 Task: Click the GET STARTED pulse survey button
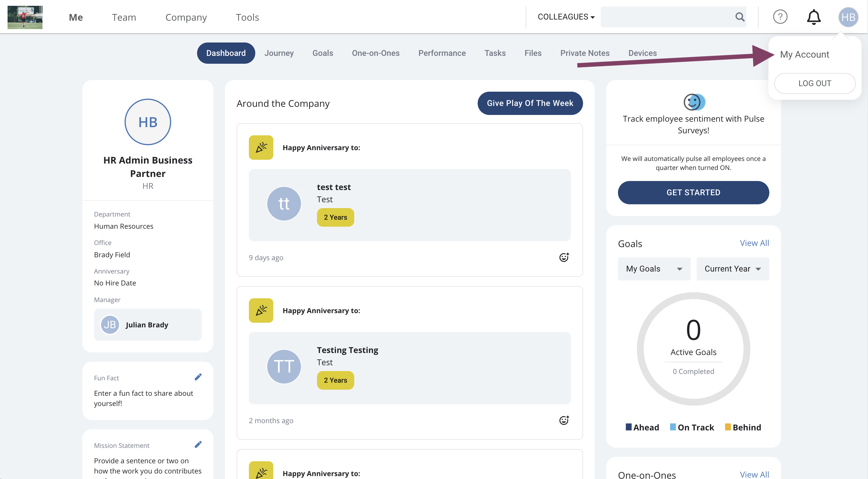(x=693, y=192)
